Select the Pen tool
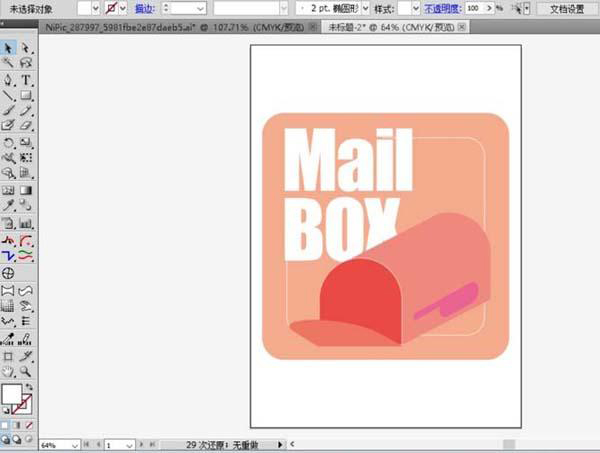This screenshot has height=453, width=600. 8,80
